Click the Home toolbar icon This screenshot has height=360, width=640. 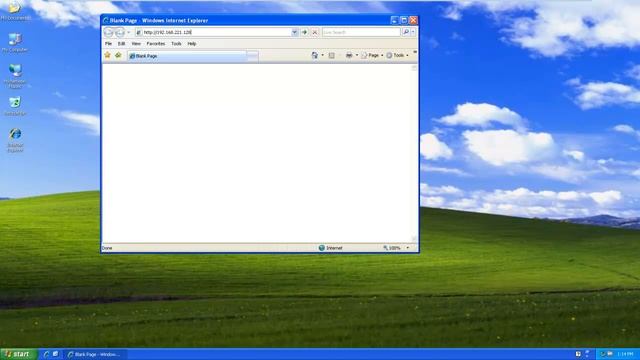coord(315,55)
